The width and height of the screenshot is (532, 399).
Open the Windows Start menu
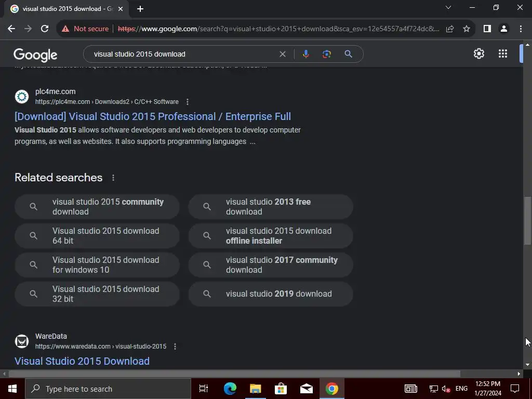[x=12, y=389]
